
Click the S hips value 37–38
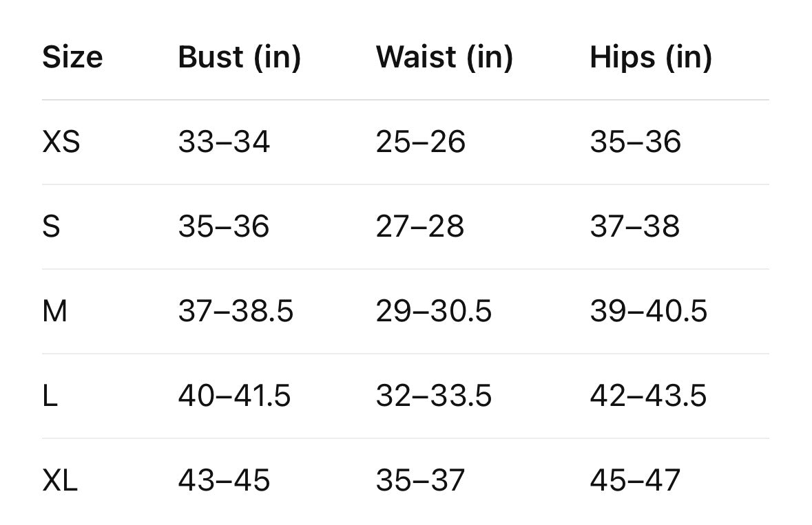click(635, 226)
